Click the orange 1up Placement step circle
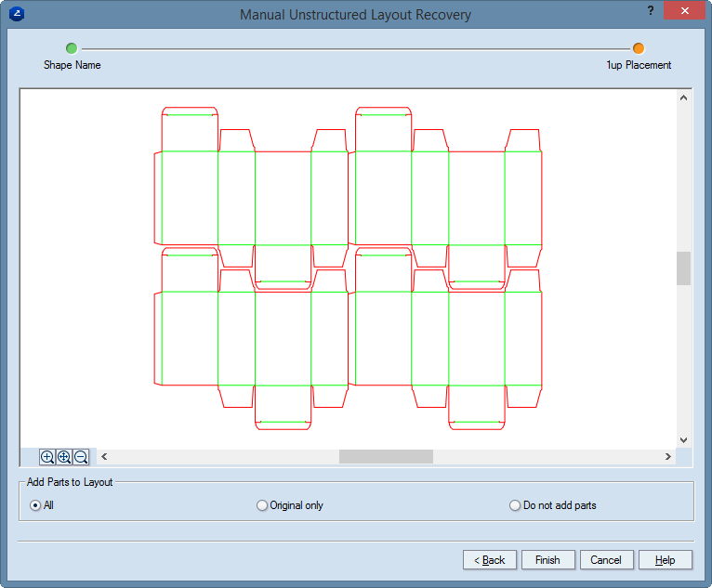712x588 pixels. pos(639,48)
